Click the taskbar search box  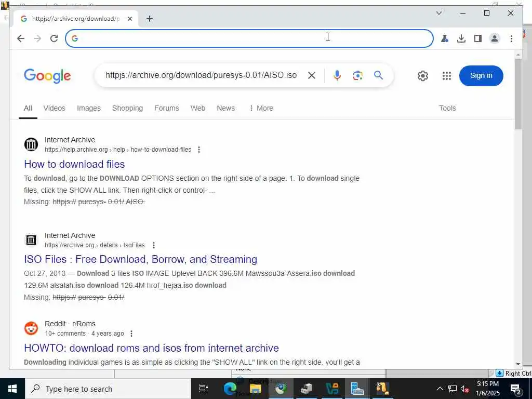click(x=108, y=389)
